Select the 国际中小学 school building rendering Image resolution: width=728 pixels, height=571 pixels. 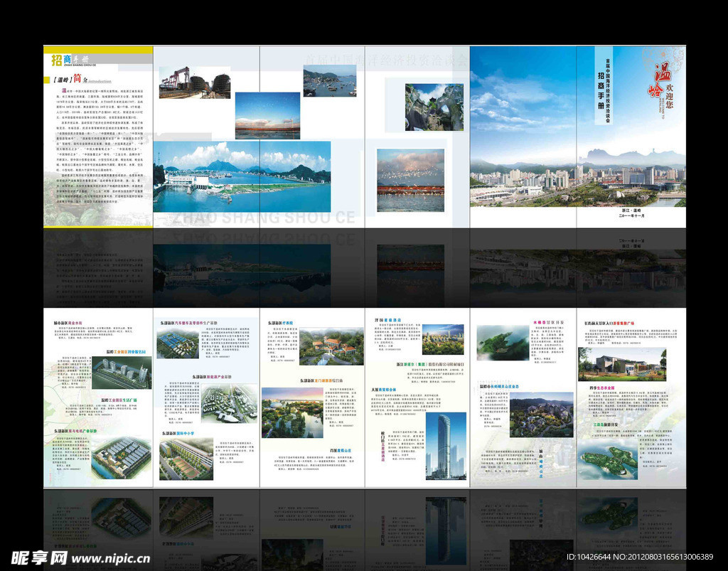click(x=186, y=459)
